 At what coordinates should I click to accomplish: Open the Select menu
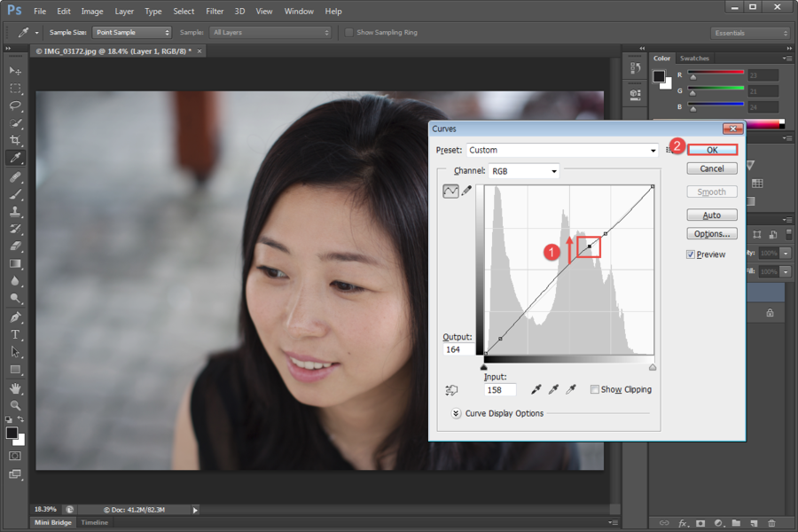point(184,12)
